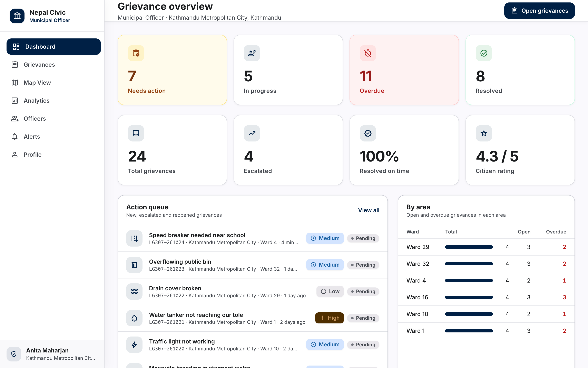Click the Ward 16 total progress bar
588x368 pixels.
click(x=469, y=297)
